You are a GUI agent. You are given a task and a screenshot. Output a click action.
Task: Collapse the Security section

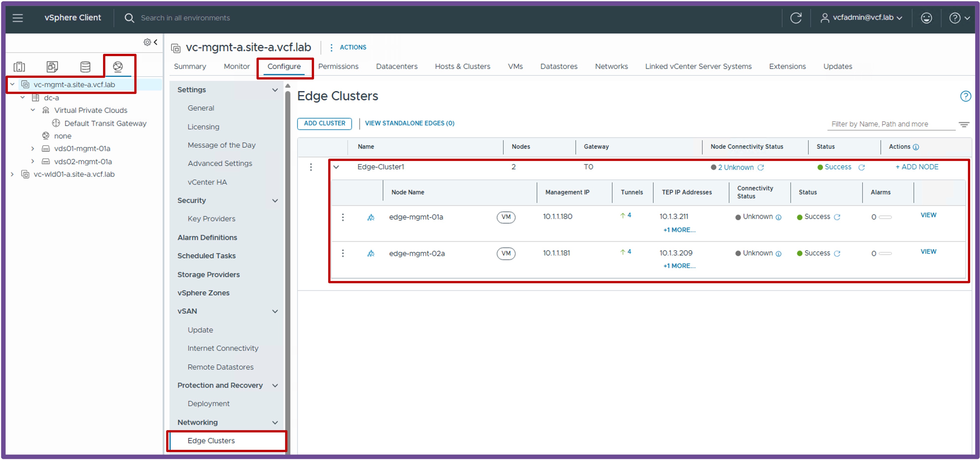275,200
